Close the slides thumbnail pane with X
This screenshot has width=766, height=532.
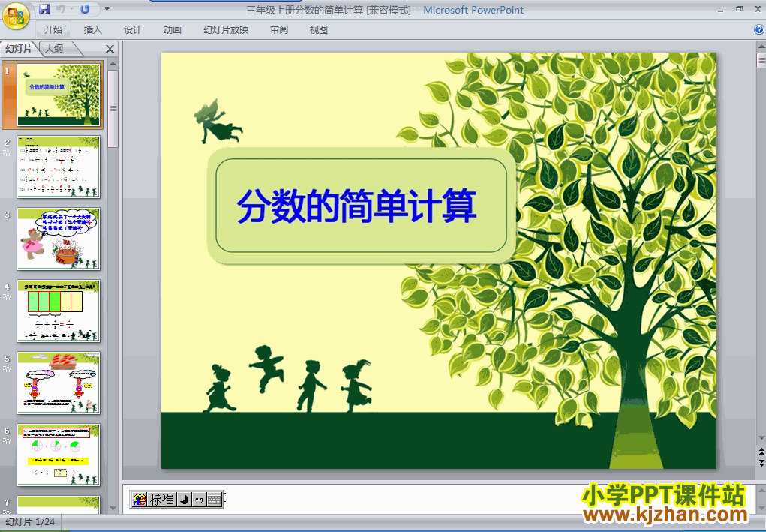(x=110, y=49)
